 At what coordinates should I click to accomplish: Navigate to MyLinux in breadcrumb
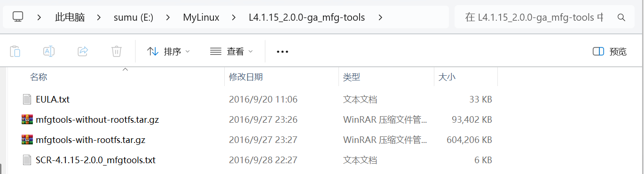coord(201,18)
